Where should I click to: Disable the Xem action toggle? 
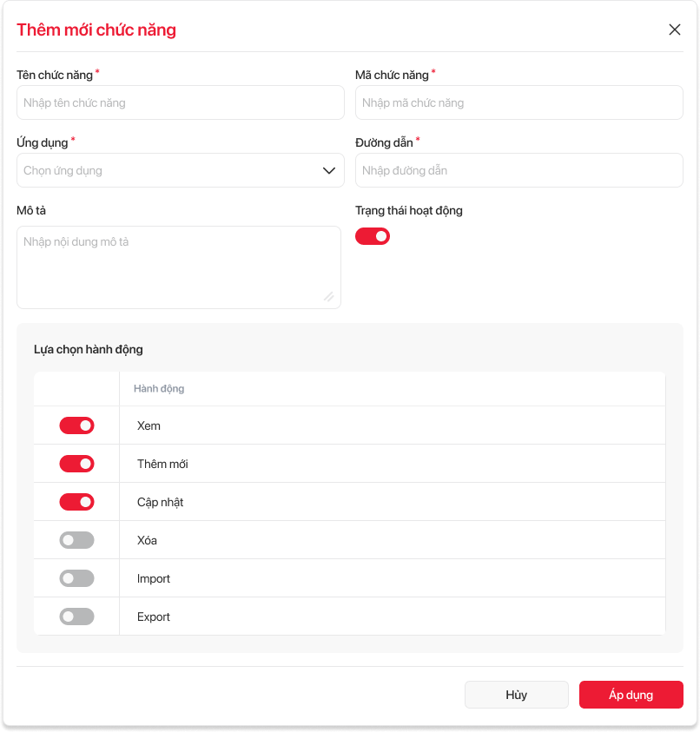tap(76, 425)
